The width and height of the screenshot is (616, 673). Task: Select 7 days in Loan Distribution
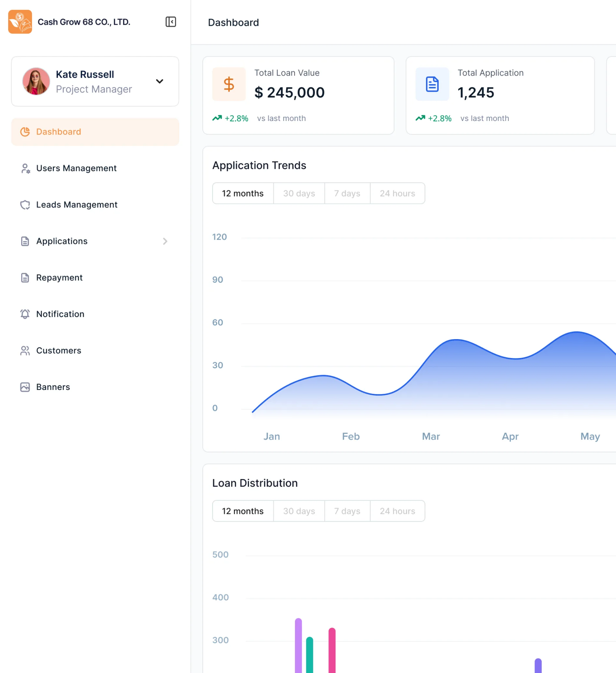point(347,511)
